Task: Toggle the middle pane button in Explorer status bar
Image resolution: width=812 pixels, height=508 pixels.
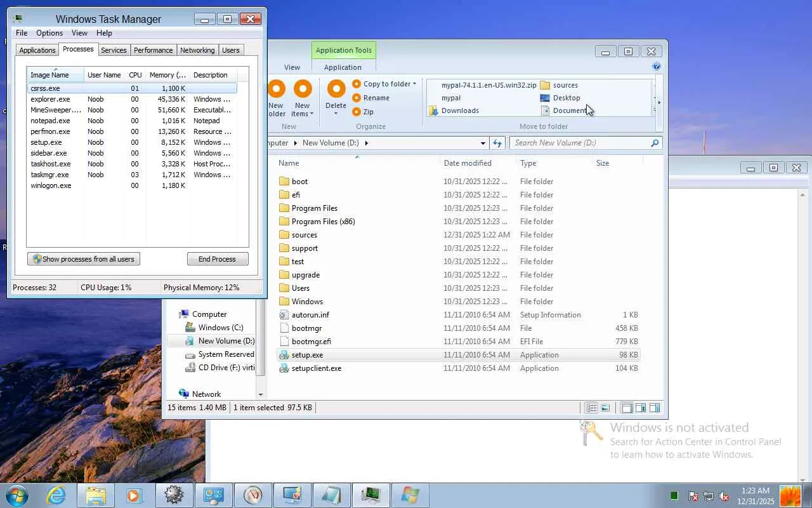Action: point(641,408)
